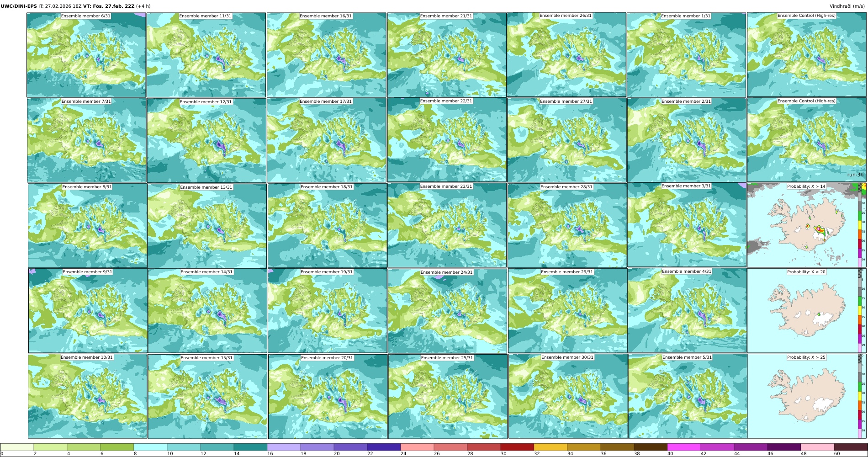Select the Ensemble member 20/31 map
Viewport: 868px width, 457px height.
[x=328, y=397]
